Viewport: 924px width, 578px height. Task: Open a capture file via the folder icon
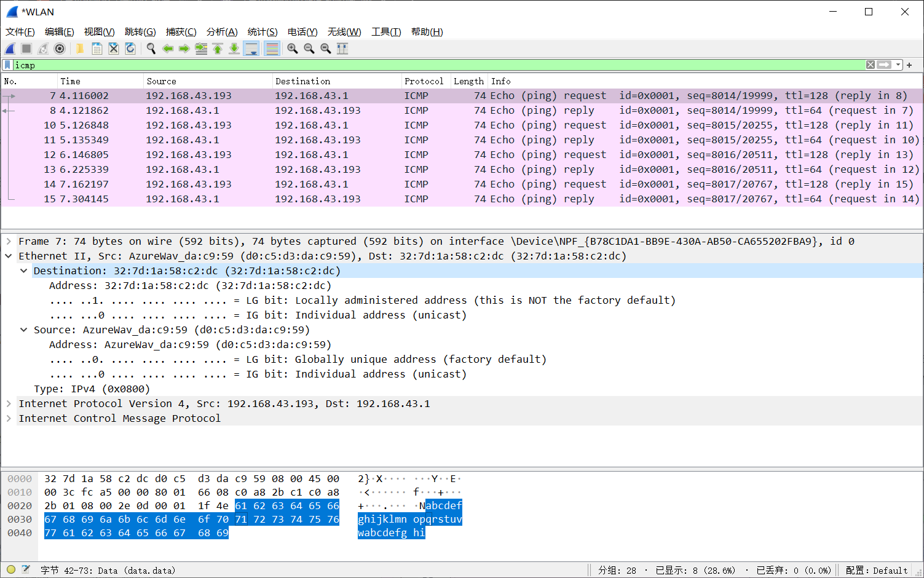pyautogui.click(x=80, y=49)
